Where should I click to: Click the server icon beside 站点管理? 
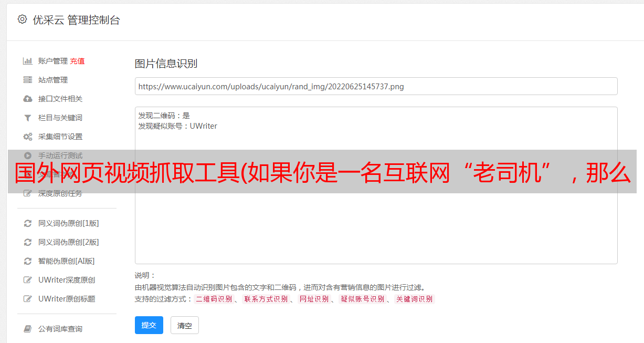28,80
